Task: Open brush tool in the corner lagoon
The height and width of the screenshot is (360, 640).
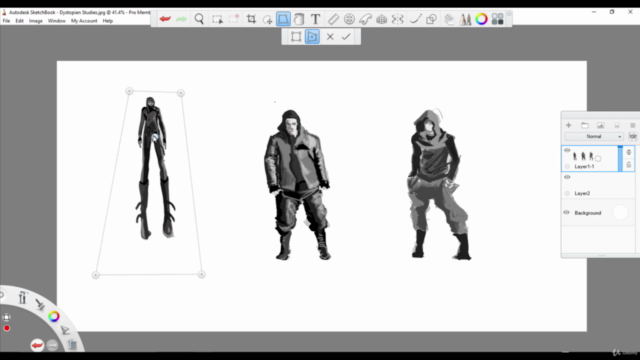Action: coord(40,304)
